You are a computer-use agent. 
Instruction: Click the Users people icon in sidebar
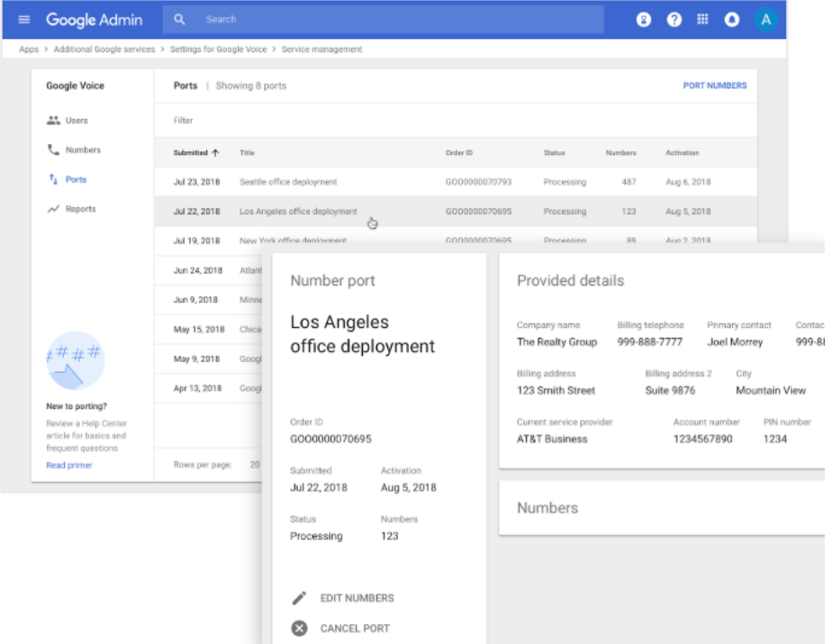(x=54, y=121)
